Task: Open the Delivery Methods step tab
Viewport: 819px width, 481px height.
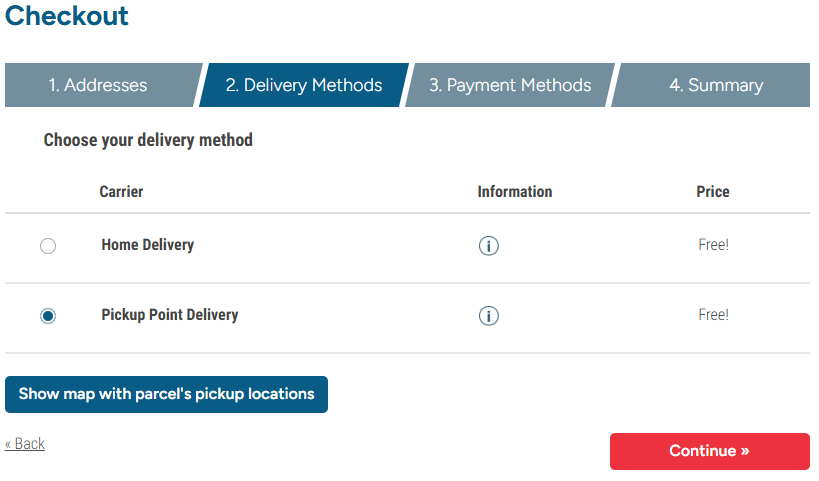Action: (304, 85)
